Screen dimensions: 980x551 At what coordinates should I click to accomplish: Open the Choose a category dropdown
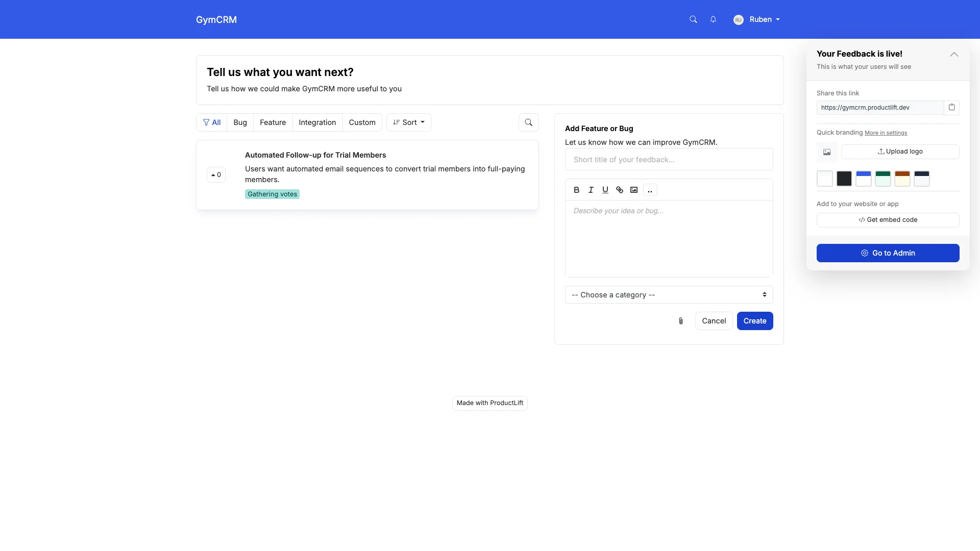[669, 295]
